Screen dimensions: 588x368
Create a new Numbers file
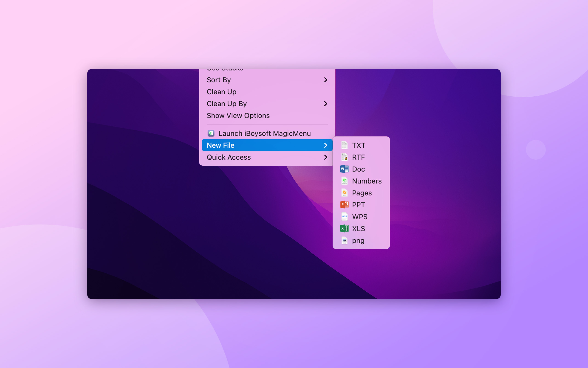point(361,181)
